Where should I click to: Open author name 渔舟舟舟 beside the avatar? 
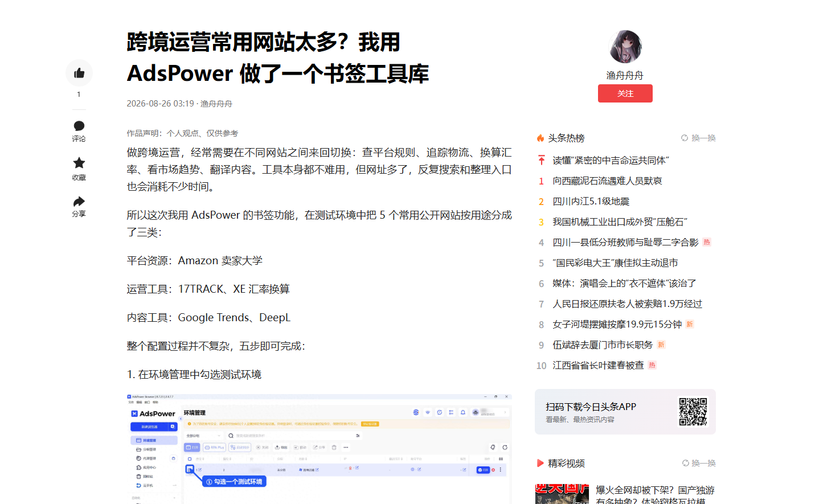625,75
